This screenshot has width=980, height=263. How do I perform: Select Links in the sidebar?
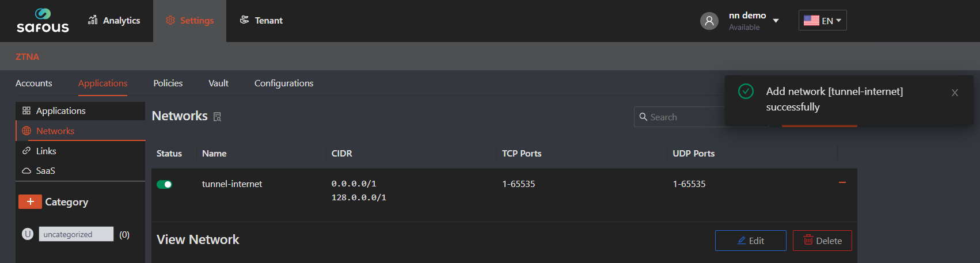(x=46, y=151)
